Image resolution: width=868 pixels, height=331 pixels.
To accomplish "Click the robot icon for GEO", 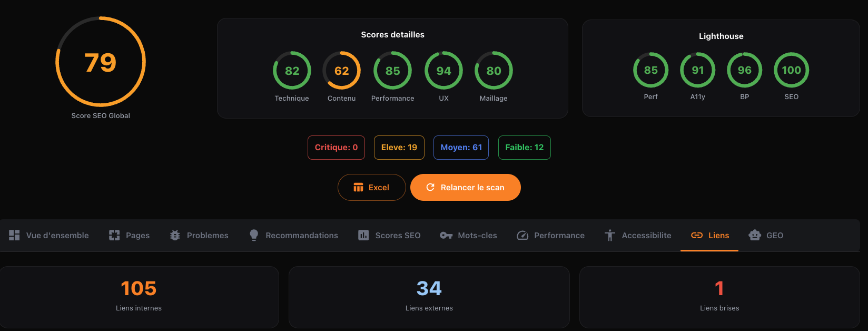I will pyautogui.click(x=755, y=236).
